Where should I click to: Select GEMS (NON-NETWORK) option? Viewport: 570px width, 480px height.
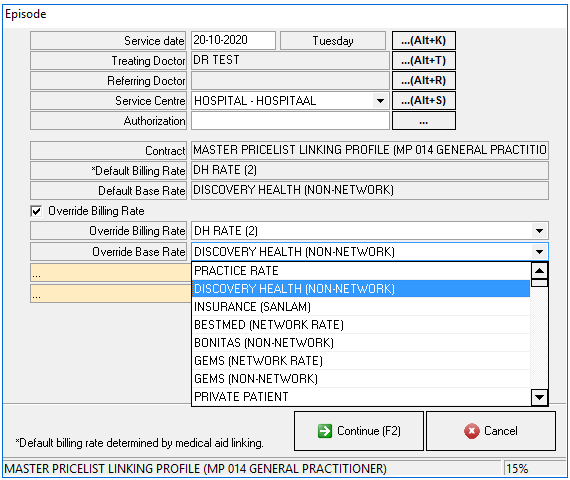(361, 379)
